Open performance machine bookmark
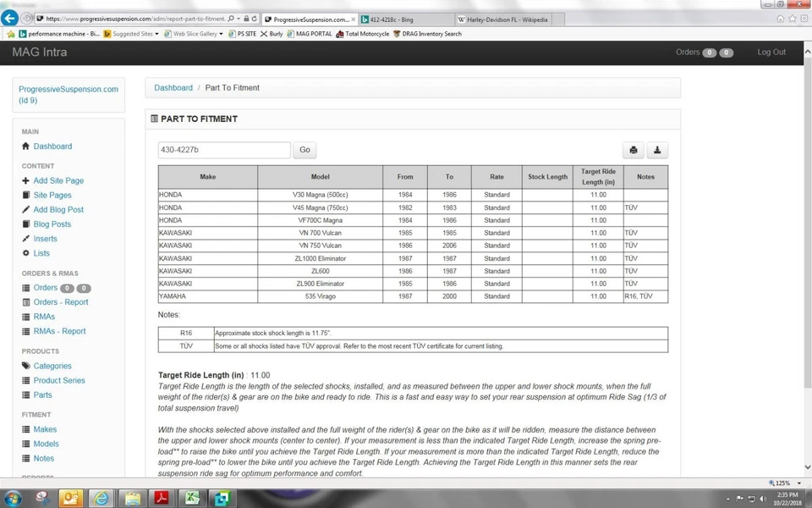812x508 pixels. (x=59, y=34)
